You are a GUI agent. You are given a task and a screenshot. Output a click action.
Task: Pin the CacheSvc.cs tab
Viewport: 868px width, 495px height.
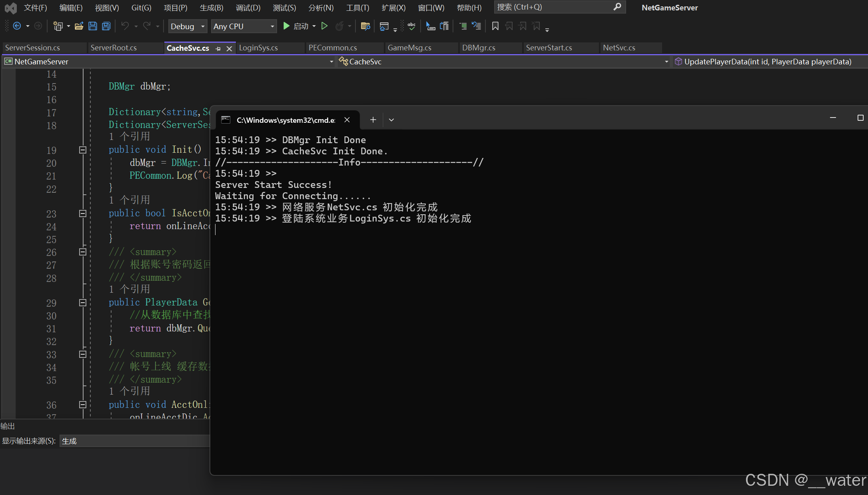coord(218,48)
